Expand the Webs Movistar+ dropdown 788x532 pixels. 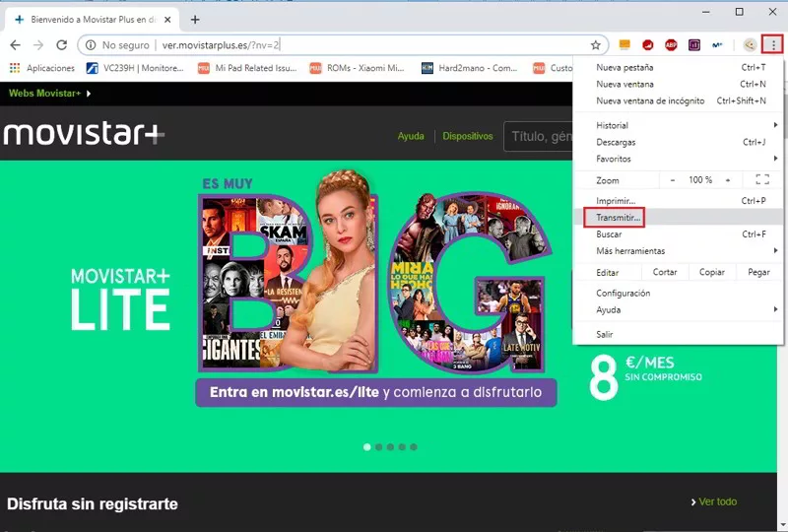coord(49,94)
